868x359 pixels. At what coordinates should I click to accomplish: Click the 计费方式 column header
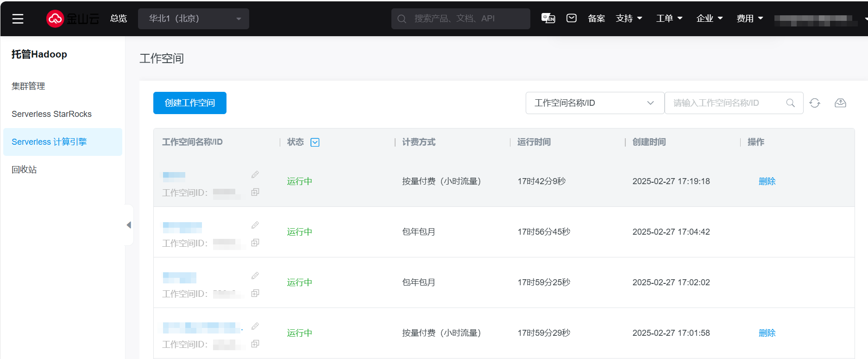tap(419, 142)
